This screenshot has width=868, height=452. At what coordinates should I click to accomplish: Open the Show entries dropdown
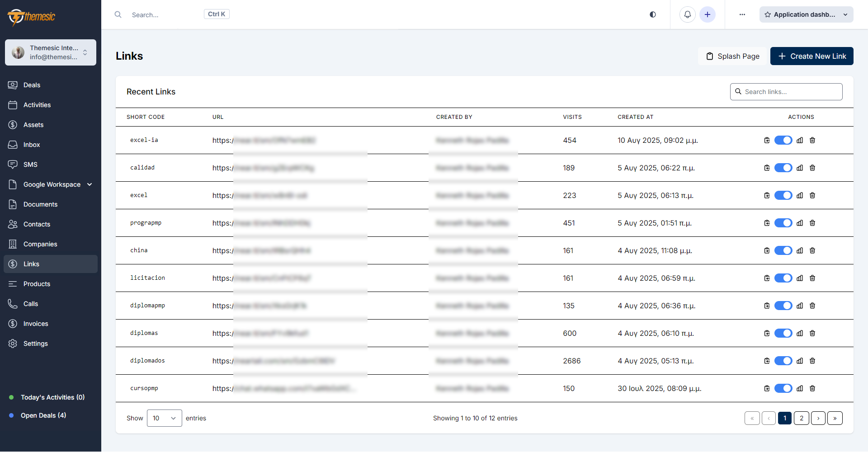pyautogui.click(x=164, y=418)
